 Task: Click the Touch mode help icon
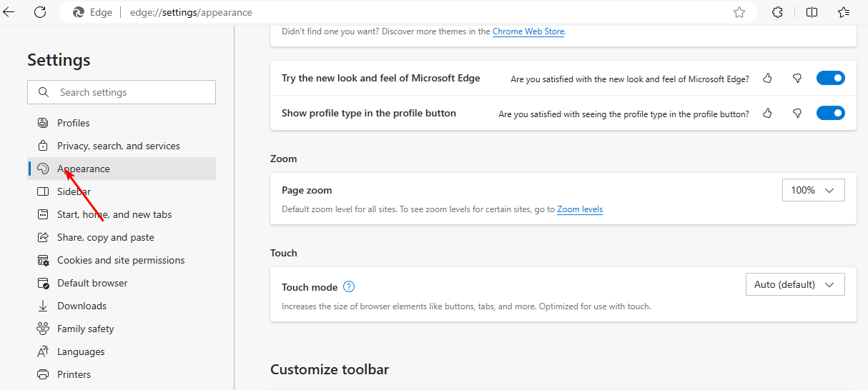pos(349,287)
